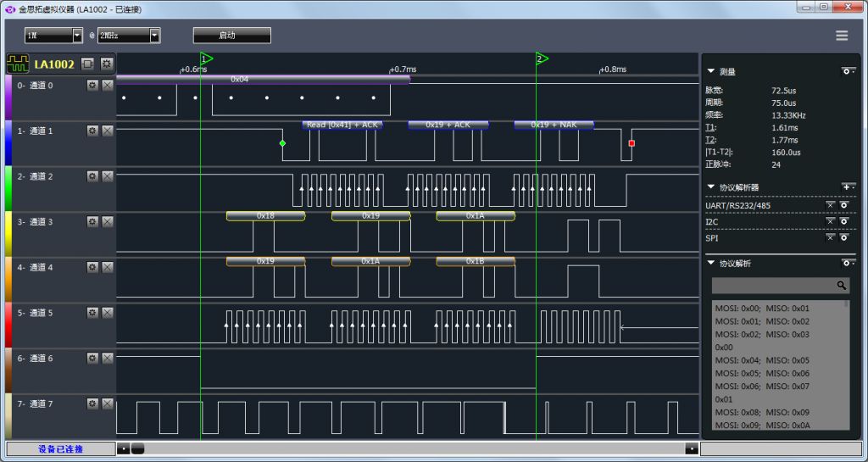Collapse the protocol analyzer section
The image size is (868, 462).
[x=711, y=187]
